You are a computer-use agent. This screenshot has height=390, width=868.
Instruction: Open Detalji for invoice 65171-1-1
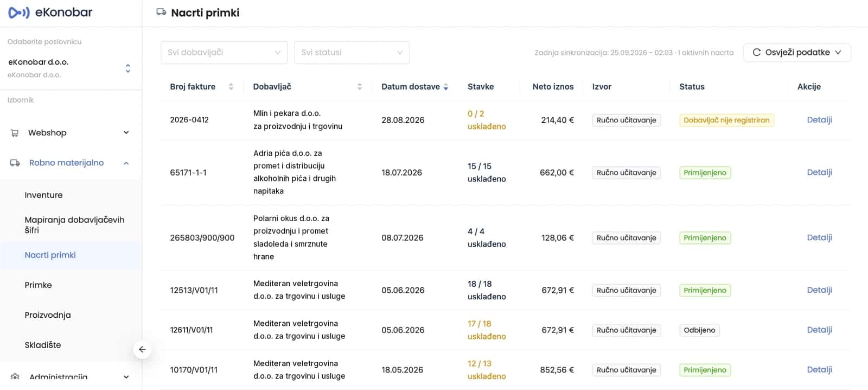tap(819, 172)
